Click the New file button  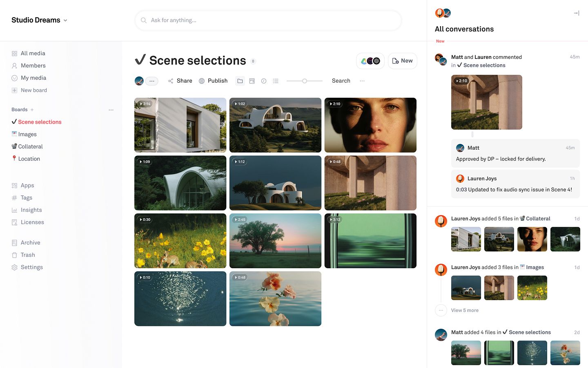pyautogui.click(x=402, y=61)
